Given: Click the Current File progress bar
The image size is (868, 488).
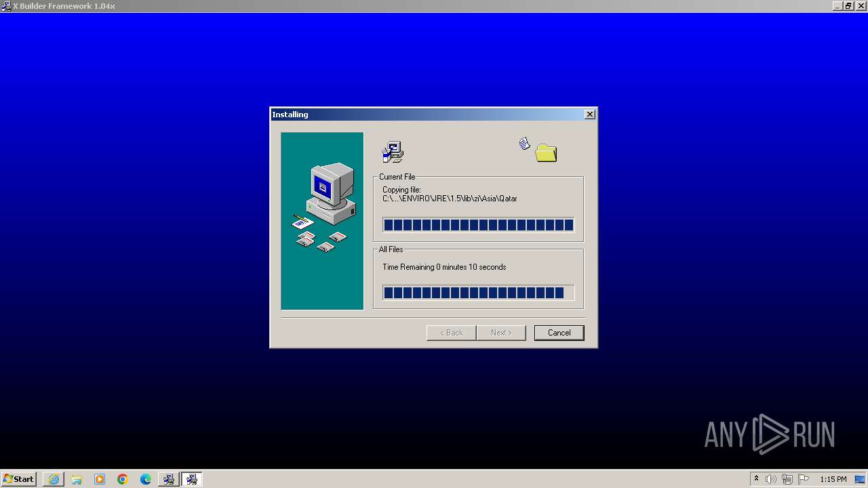Looking at the screenshot, I should pos(478,225).
